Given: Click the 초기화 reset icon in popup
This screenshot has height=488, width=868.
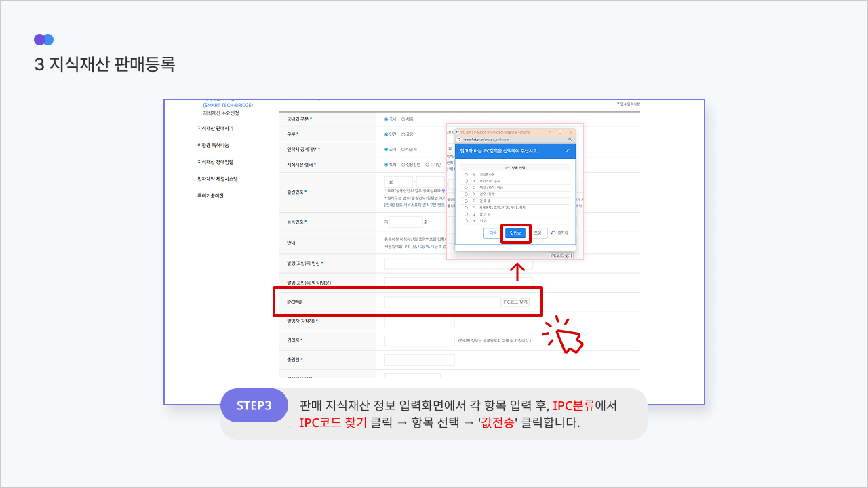Looking at the screenshot, I should coord(553,233).
